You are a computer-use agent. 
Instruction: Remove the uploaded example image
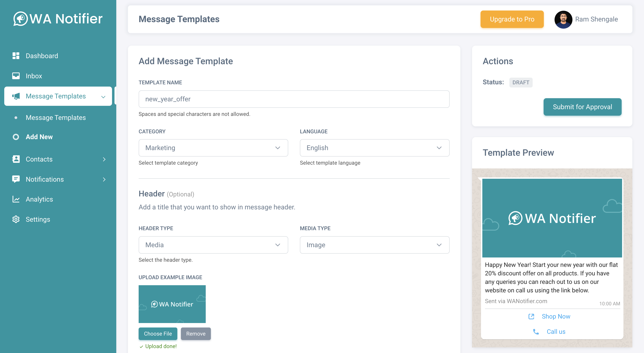[196, 334]
